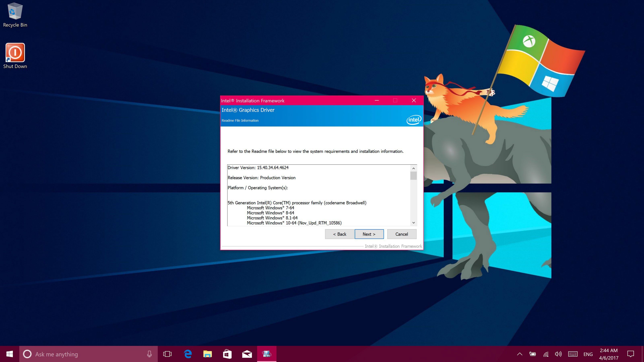The height and width of the screenshot is (362, 644).
Task: Click 'Platform / Operating System(s):' line
Action: click(x=258, y=188)
